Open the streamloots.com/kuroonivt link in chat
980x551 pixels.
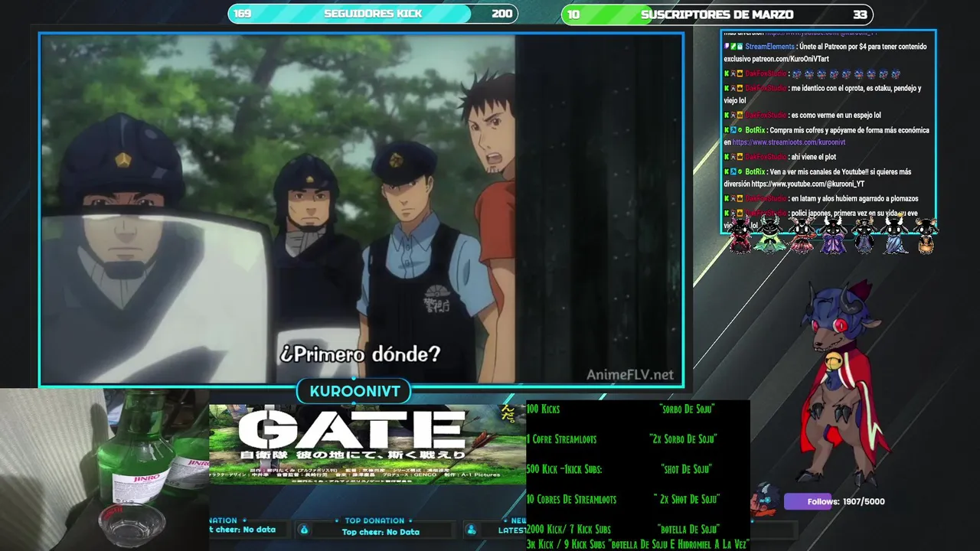click(789, 142)
